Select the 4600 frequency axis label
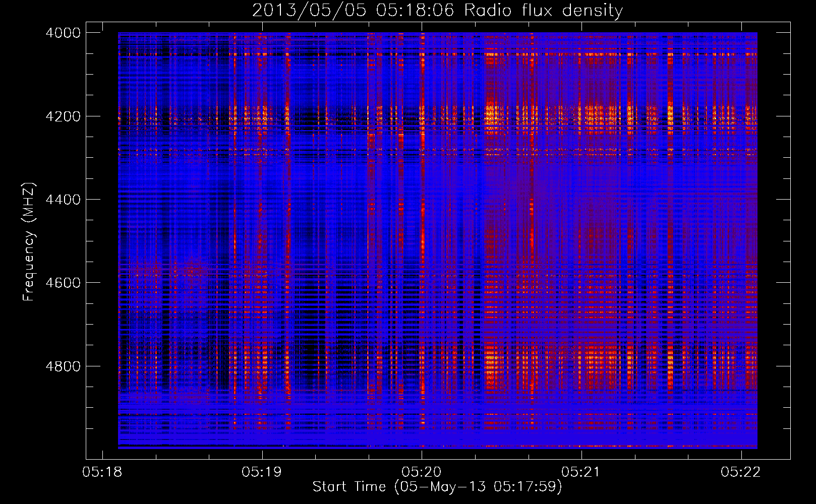The width and height of the screenshot is (816, 504). pos(63,283)
